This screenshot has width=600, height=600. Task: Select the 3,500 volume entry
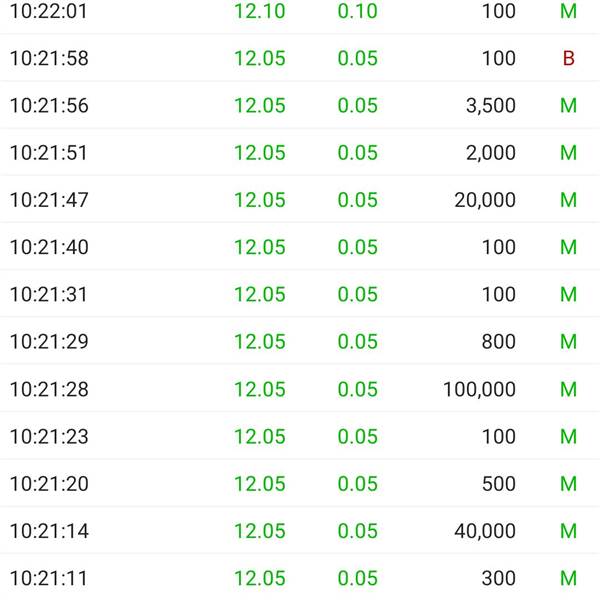pos(491,106)
